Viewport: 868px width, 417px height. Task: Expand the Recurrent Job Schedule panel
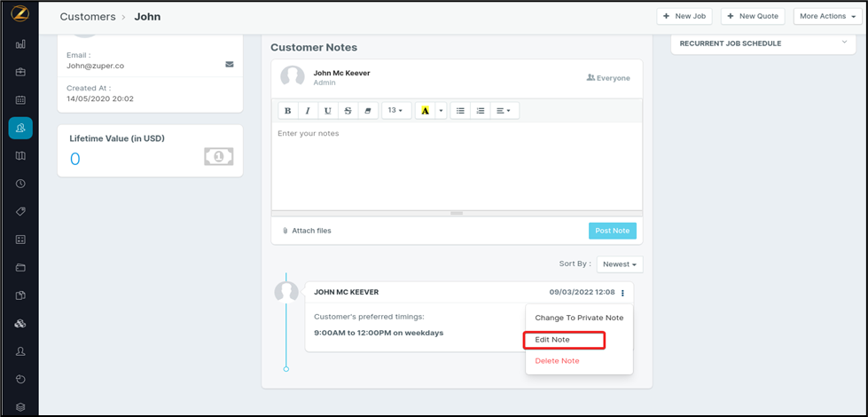point(844,43)
